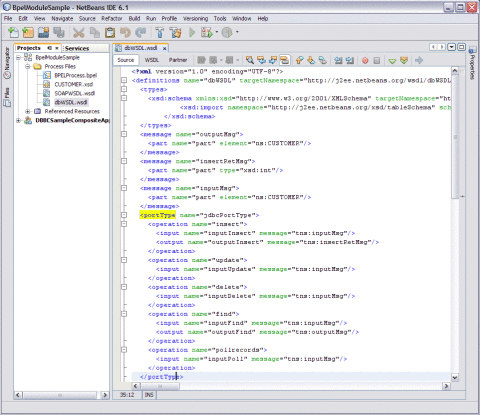Switch to the WSDL view button
Screen dimensions: 480x415
[x=151, y=60]
